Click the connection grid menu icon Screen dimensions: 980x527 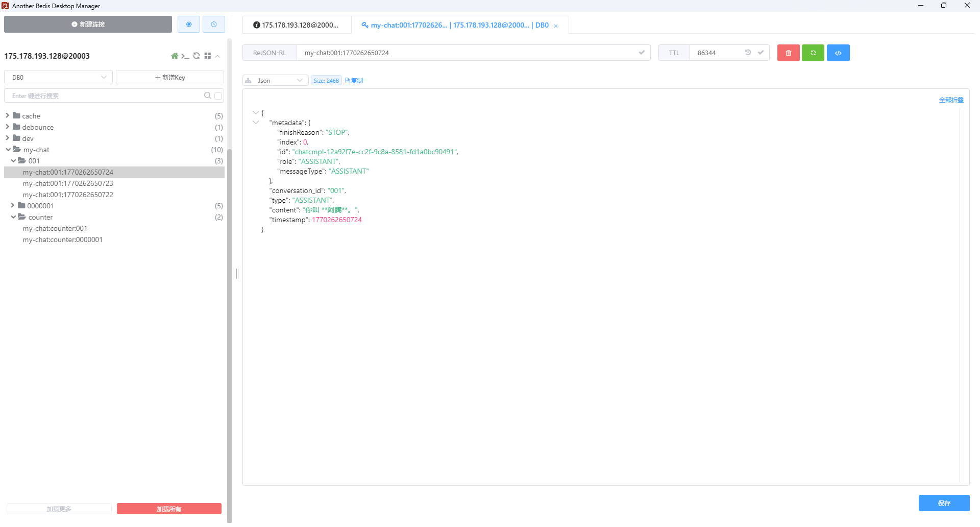point(208,56)
